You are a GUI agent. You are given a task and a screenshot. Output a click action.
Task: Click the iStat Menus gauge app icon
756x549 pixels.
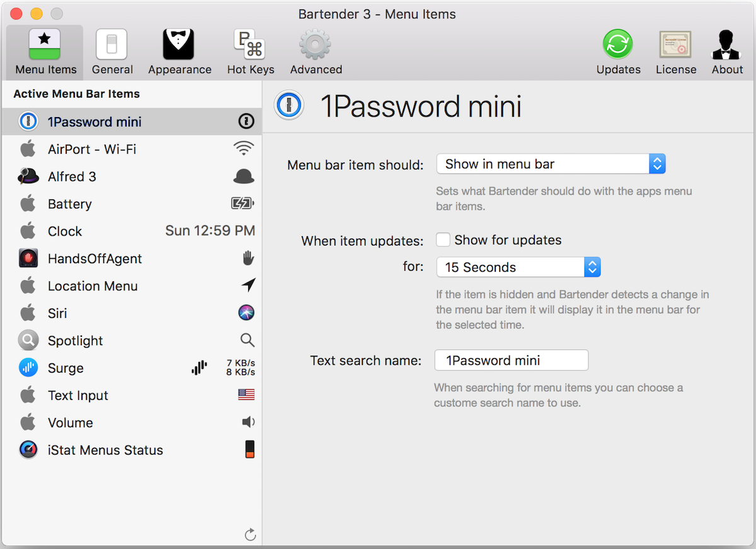click(28, 450)
